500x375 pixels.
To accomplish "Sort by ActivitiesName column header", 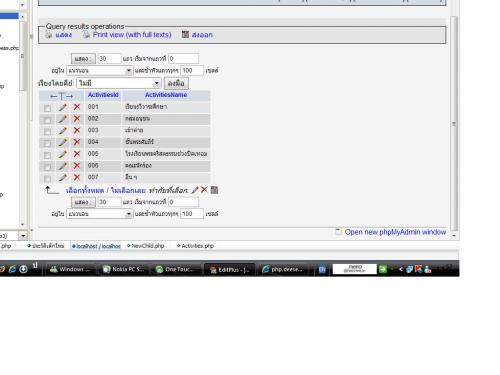I will point(166,95).
